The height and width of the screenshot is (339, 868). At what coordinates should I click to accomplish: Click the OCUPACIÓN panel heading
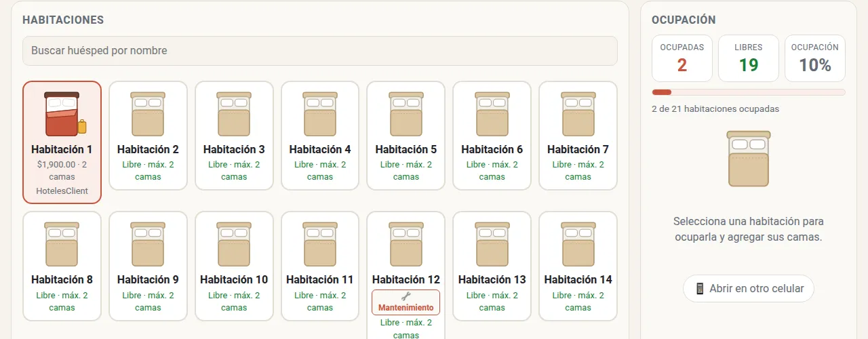[x=684, y=20]
